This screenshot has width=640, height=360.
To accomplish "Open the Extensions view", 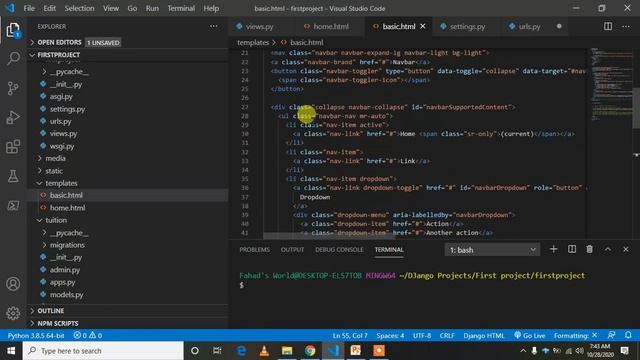I will point(13,147).
